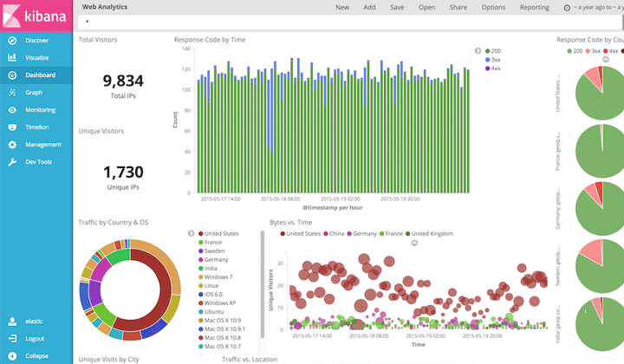Toggle the 200 legend entry in Response Code by Time
Screen dimensions: 624x364
tap(493, 51)
